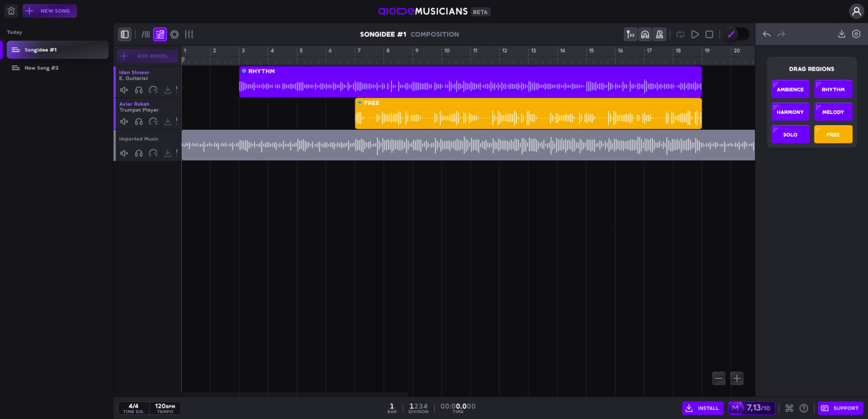Screen dimensions: 868x419
Task: Select the orange FREE drag region swatch
Action: pyautogui.click(x=833, y=134)
